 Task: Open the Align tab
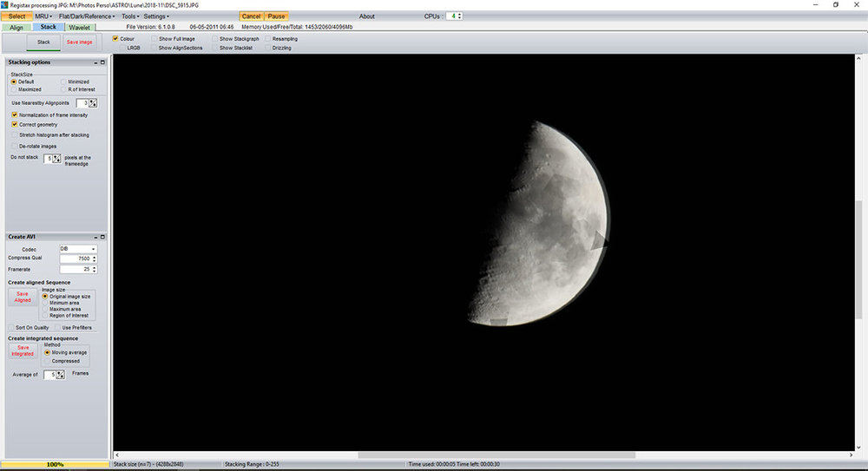(16, 27)
